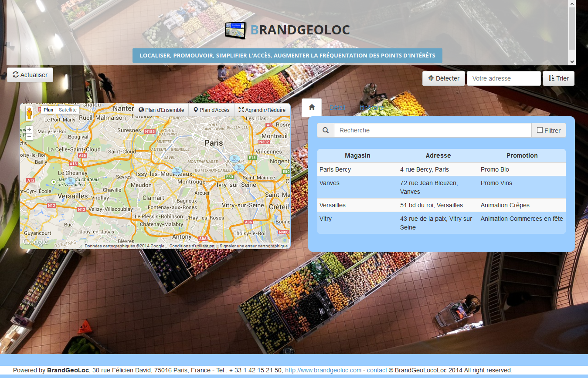
Task: Switch to the Itinéraire tab
Action: click(371, 108)
